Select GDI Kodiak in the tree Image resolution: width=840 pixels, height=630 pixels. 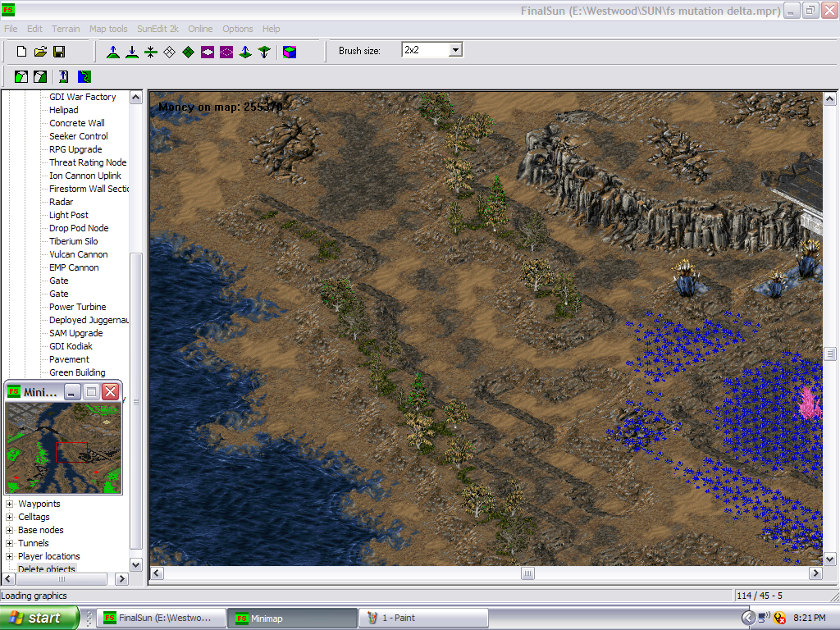tap(71, 347)
